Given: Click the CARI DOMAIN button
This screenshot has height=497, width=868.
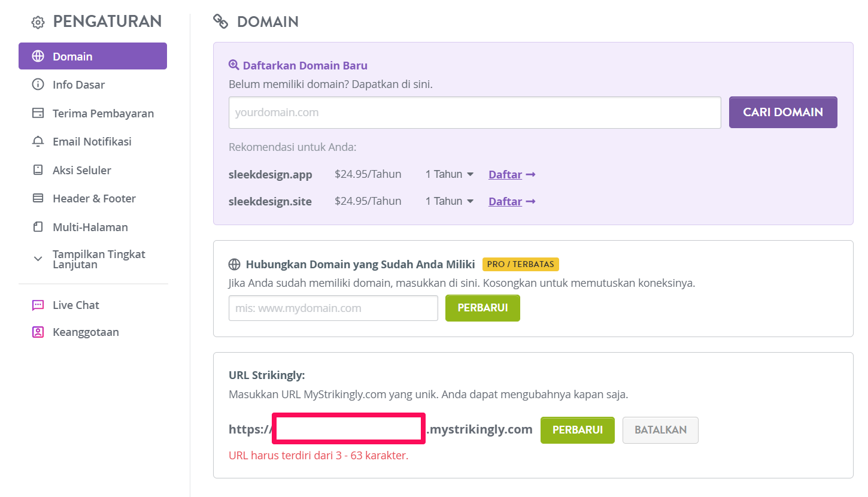Looking at the screenshot, I should point(783,112).
